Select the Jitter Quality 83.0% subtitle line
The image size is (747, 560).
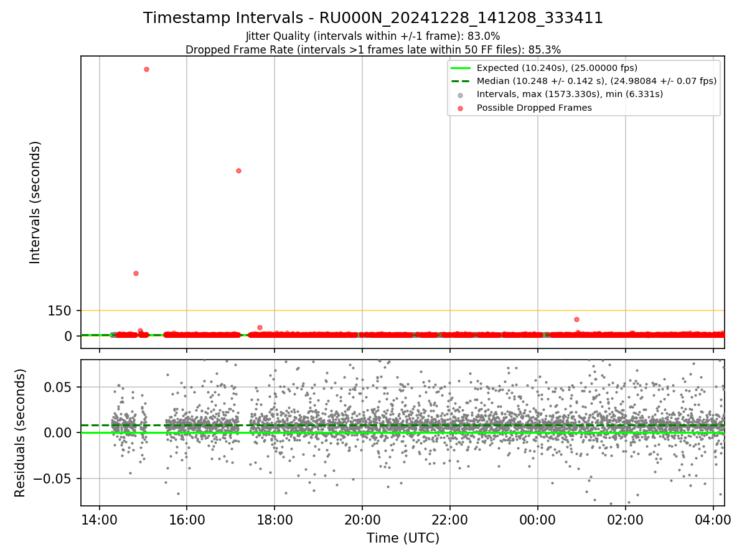(x=373, y=36)
